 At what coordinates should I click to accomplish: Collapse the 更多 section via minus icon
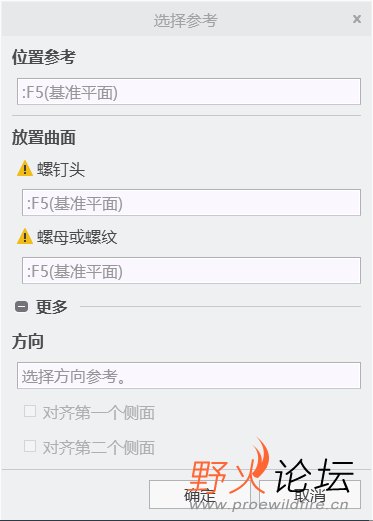(22, 307)
